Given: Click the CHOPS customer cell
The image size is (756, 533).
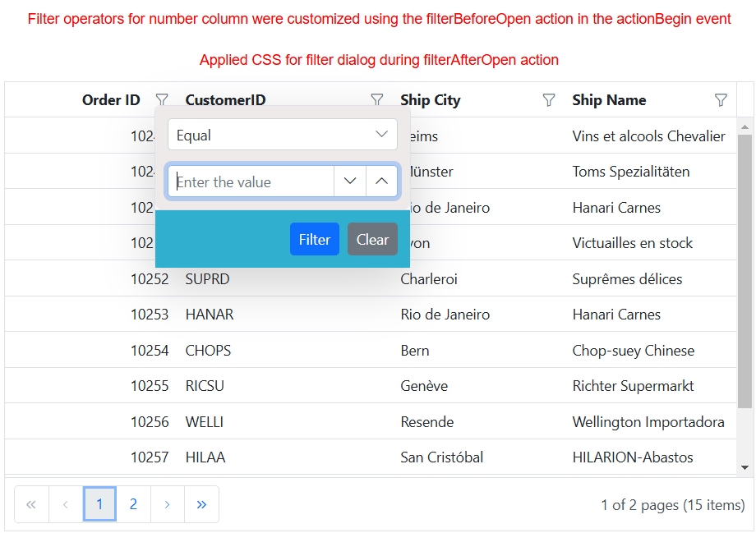Looking at the screenshot, I should click(x=209, y=351).
